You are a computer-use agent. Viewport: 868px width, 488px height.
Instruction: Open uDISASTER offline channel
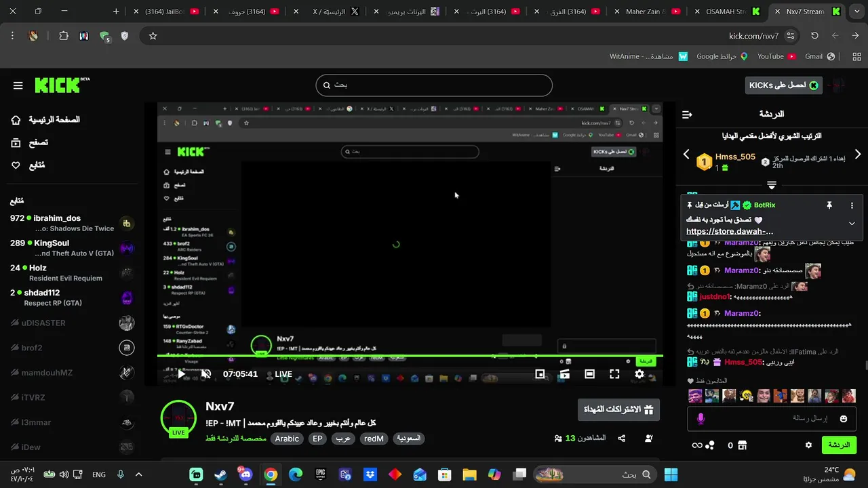71,323
